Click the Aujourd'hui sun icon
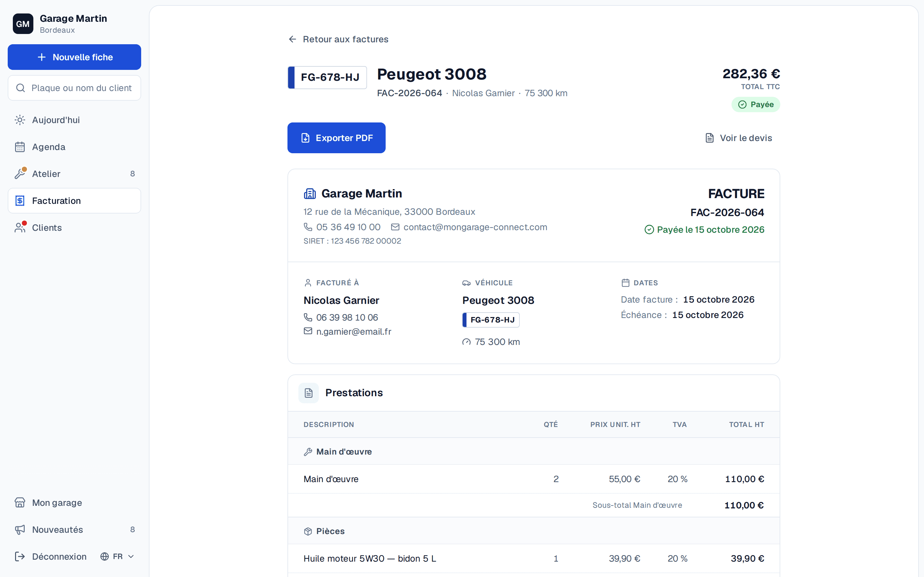Image resolution: width=924 pixels, height=577 pixels. click(20, 120)
